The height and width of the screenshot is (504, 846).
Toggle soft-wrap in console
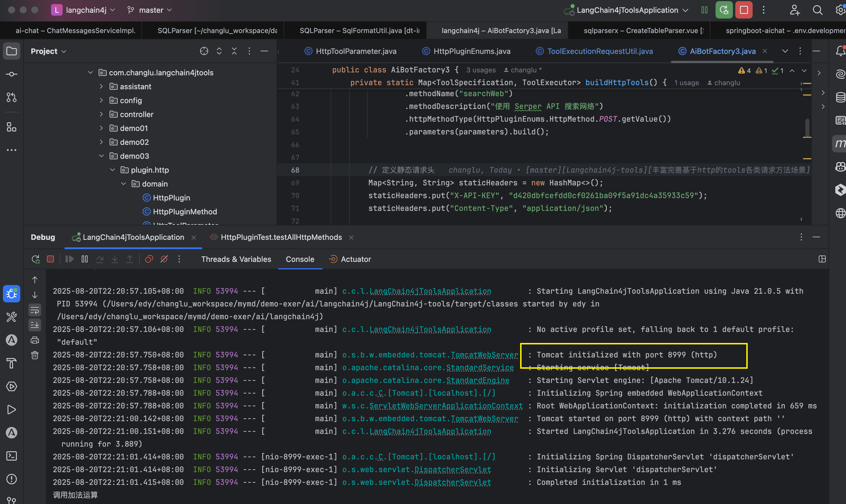click(x=35, y=310)
